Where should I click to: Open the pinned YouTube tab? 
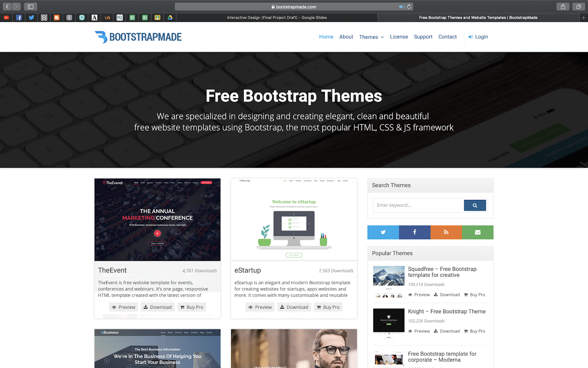coord(6,17)
